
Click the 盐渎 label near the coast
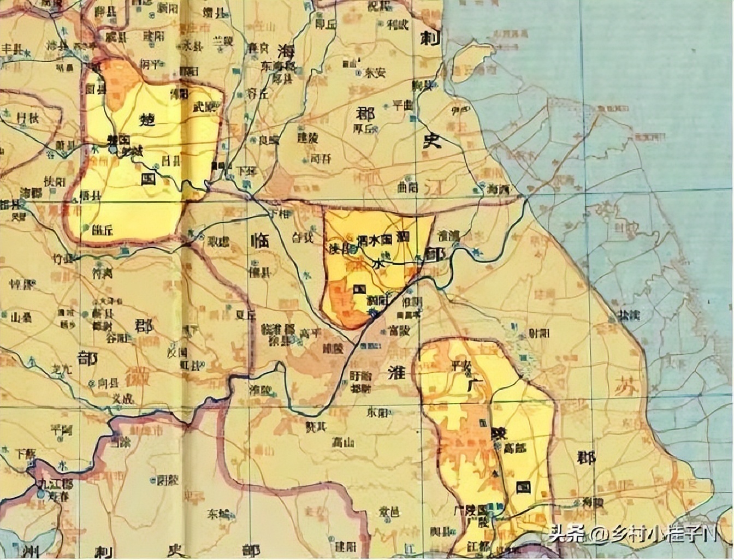coord(629,315)
